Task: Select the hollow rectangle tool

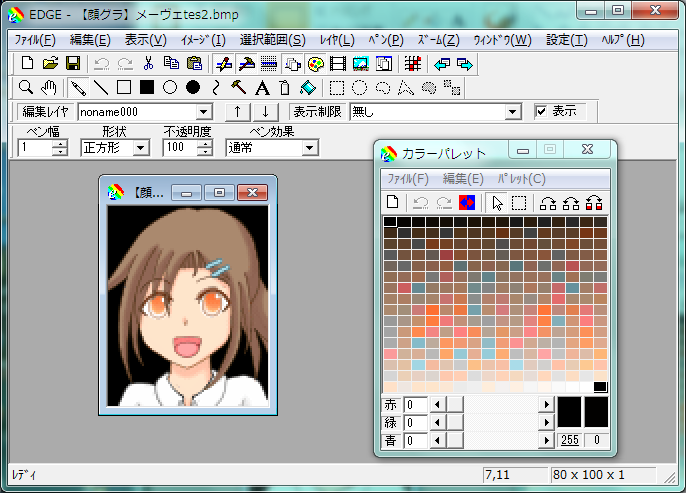Action: [x=124, y=87]
